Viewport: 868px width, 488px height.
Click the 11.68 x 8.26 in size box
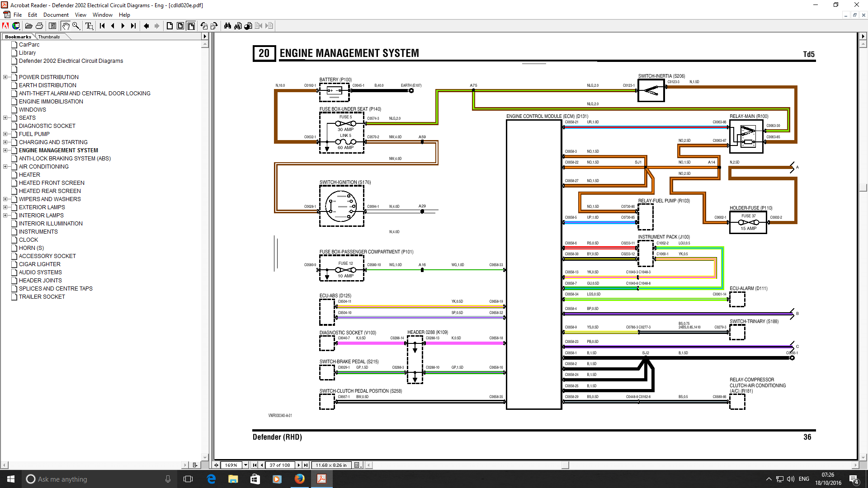331,465
